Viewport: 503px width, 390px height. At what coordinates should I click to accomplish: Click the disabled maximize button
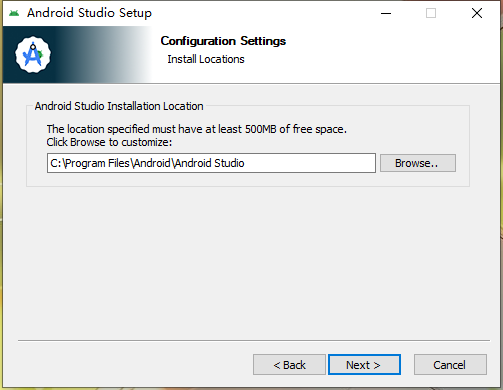tap(431, 13)
